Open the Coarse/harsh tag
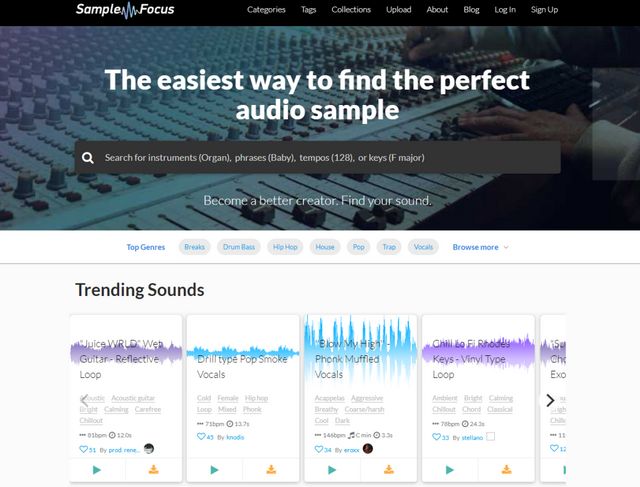Image resolution: width=640 pixels, height=487 pixels. pos(364,409)
